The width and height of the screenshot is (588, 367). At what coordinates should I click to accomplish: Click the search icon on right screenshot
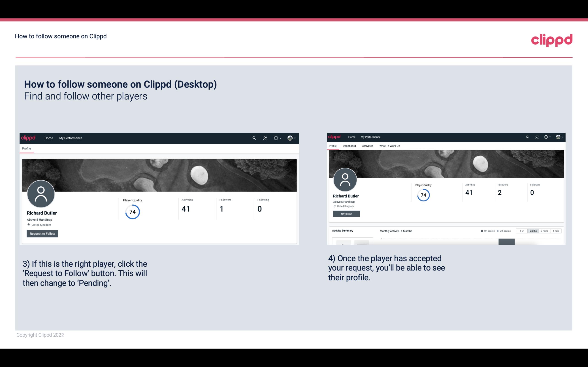tap(527, 137)
